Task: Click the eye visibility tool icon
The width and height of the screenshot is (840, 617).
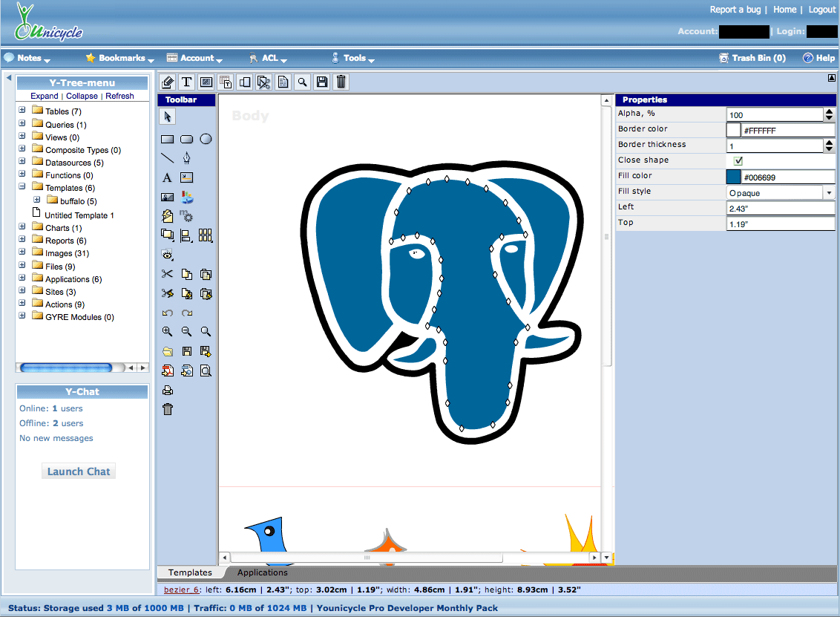Action: 167,255
